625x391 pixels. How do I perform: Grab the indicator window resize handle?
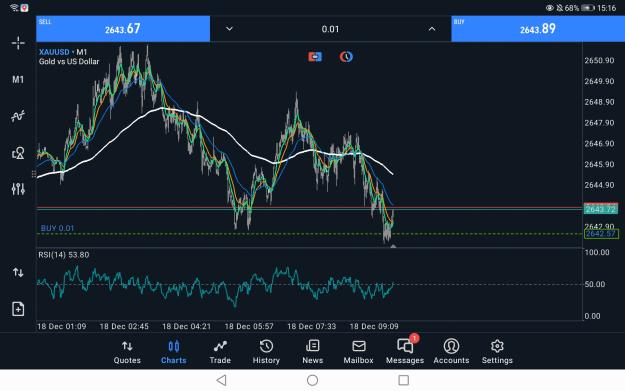click(x=33, y=174)
